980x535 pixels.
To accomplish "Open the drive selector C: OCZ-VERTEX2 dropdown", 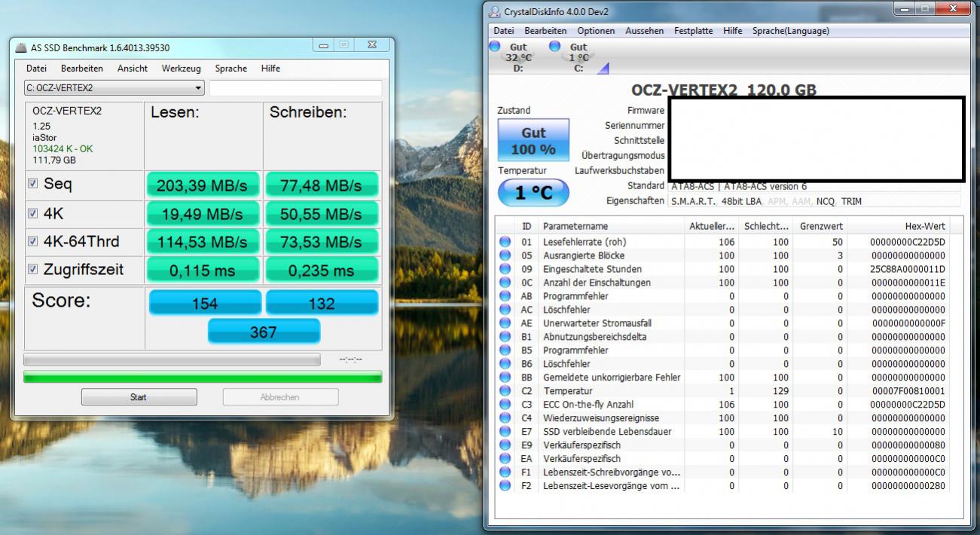I will click(114, 88).
